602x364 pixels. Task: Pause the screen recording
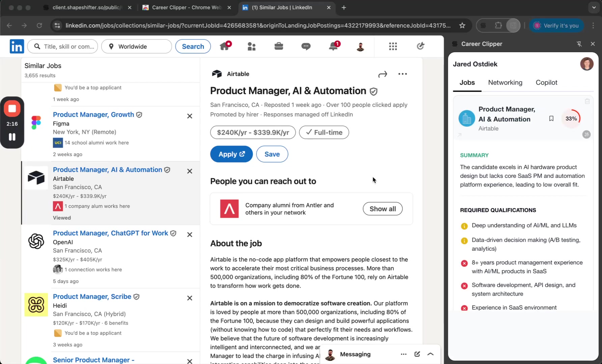pos(12,137)
